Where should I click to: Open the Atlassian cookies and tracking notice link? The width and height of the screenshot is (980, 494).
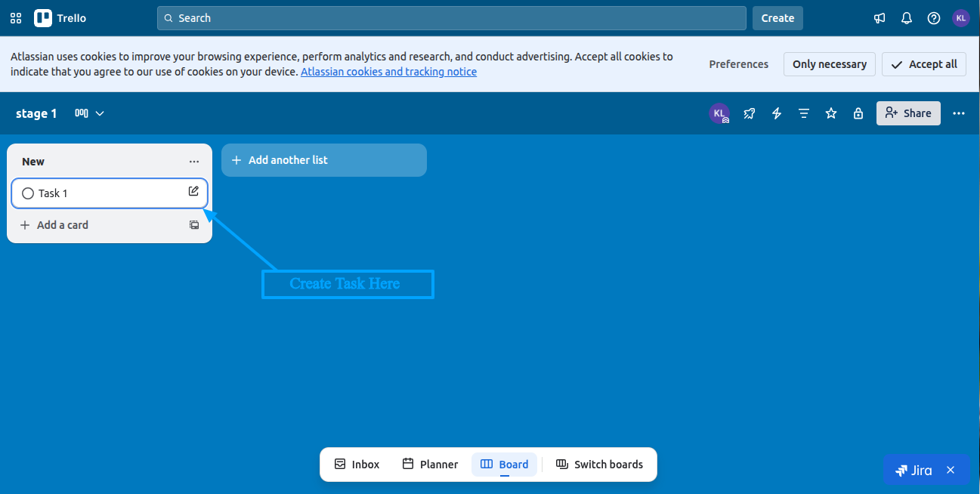tap(388, 72)
